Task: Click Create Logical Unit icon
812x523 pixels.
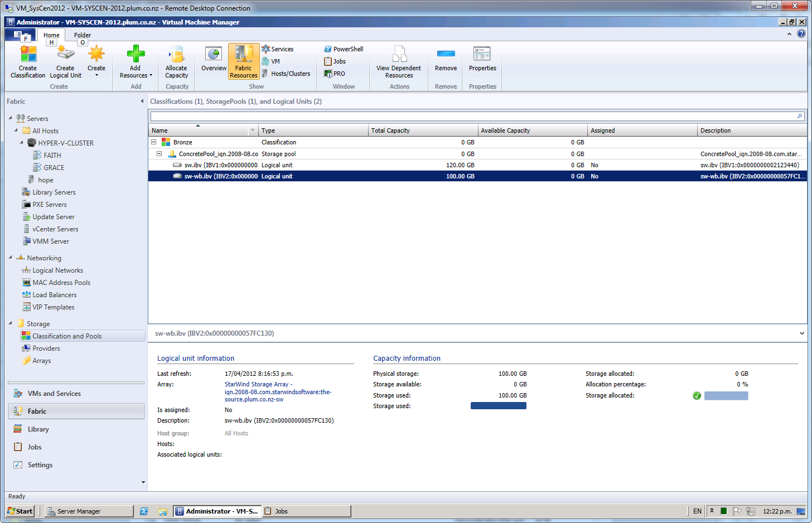Action: [x=65, y=62]
